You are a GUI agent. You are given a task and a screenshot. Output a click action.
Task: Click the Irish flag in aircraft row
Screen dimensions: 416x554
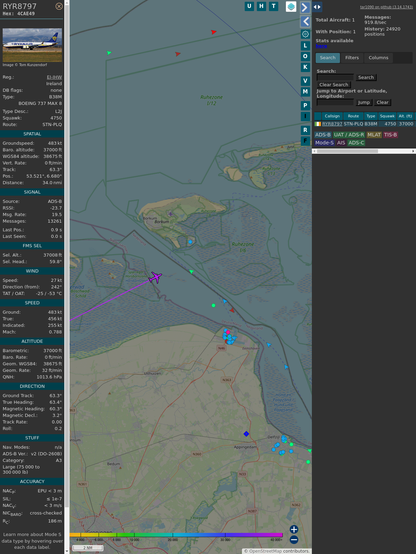[x=318, y=124]
